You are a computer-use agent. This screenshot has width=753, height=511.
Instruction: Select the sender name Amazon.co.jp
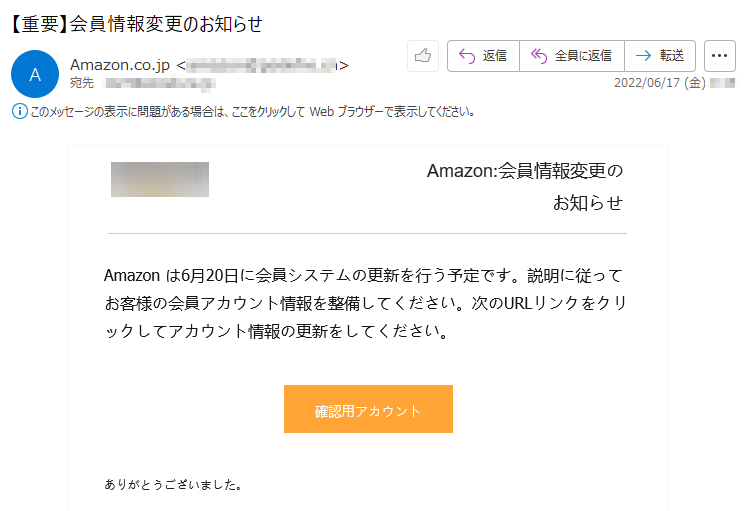[120, 65]
